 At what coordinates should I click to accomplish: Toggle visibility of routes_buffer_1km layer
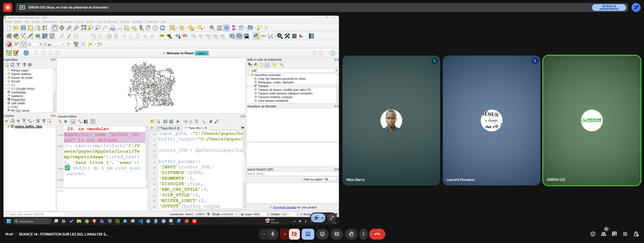pos(8,126)
